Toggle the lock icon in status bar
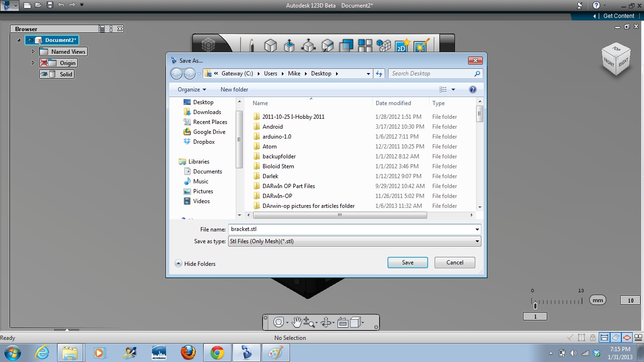Screen dimensions: 644x362 pyautogui.click(x=593, y=337)
